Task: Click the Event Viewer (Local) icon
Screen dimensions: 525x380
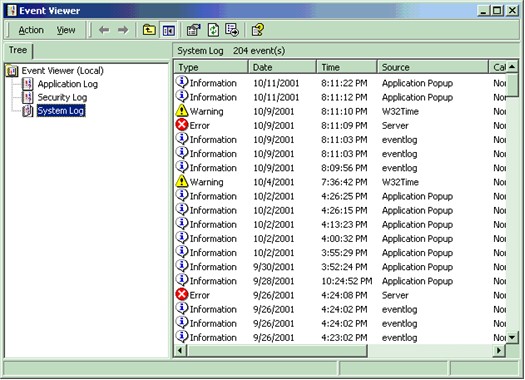Action: click(x=12, y=71)
